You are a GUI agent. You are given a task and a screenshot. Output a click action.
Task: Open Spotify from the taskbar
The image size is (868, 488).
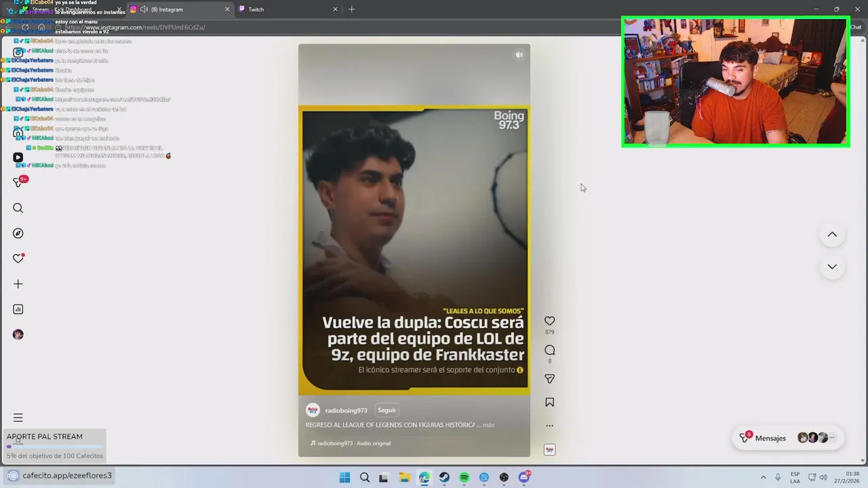[464, 477]
